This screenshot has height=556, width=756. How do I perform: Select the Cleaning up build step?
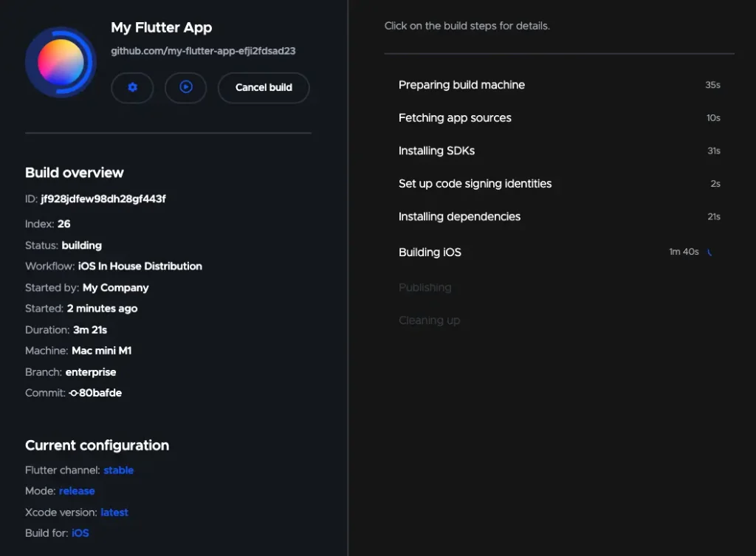pos(429,320)
